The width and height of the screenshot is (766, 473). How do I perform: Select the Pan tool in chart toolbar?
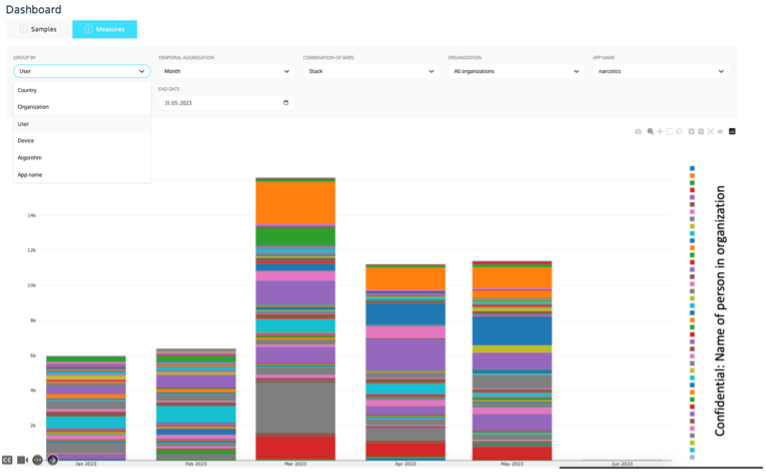click(x=660, y=131)
